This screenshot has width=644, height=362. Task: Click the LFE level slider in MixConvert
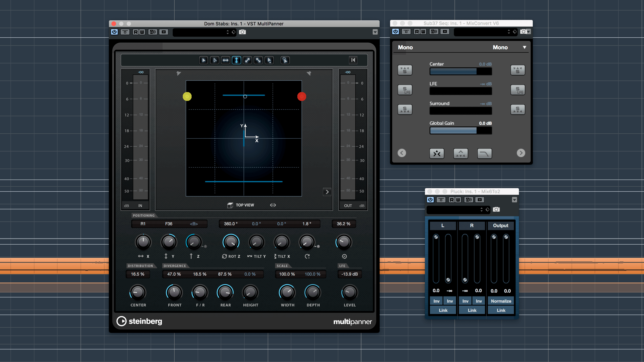tap(461, 91)
